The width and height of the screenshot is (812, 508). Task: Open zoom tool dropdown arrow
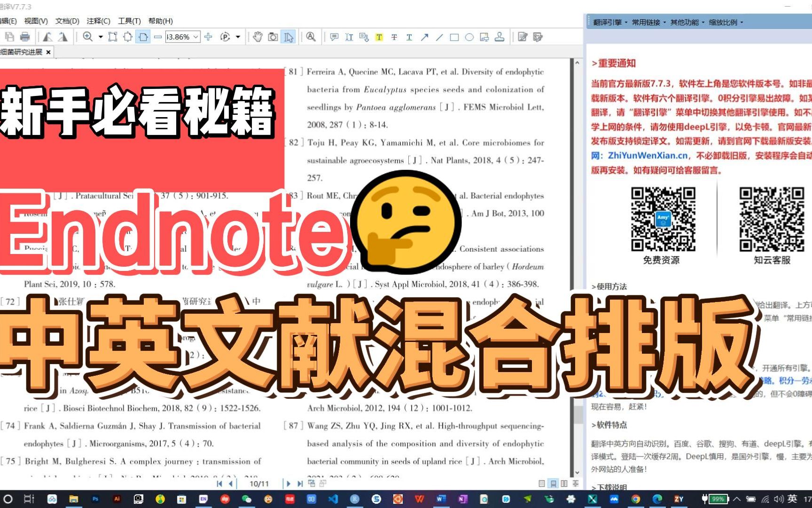(100, 37)
